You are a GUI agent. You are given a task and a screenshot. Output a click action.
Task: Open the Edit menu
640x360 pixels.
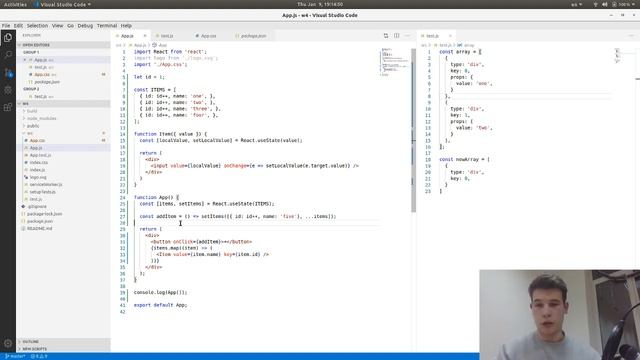click(x=18, y=26)
